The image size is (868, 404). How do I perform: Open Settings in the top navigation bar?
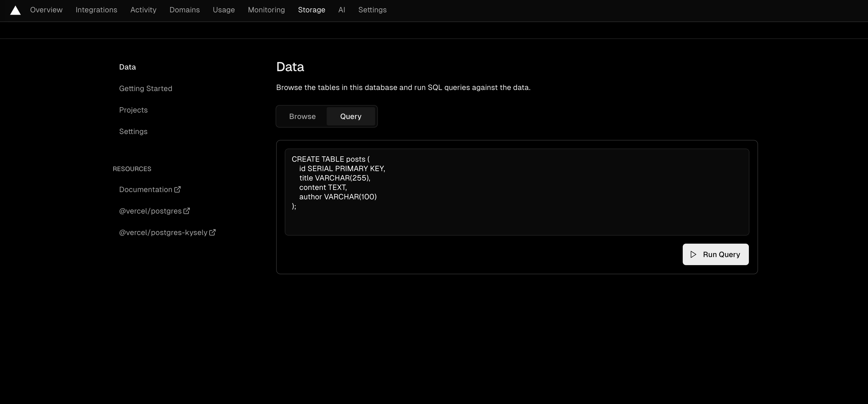coord(372,10)
